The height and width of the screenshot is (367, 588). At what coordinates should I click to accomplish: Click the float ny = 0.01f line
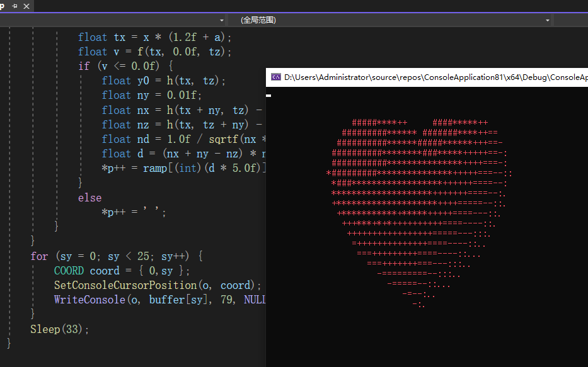(x=151, y=95)
